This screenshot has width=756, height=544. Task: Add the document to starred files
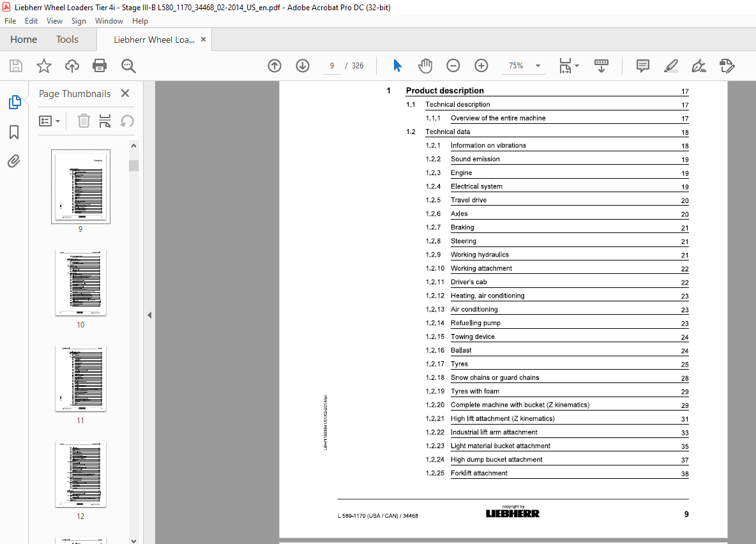coord(44,66)
